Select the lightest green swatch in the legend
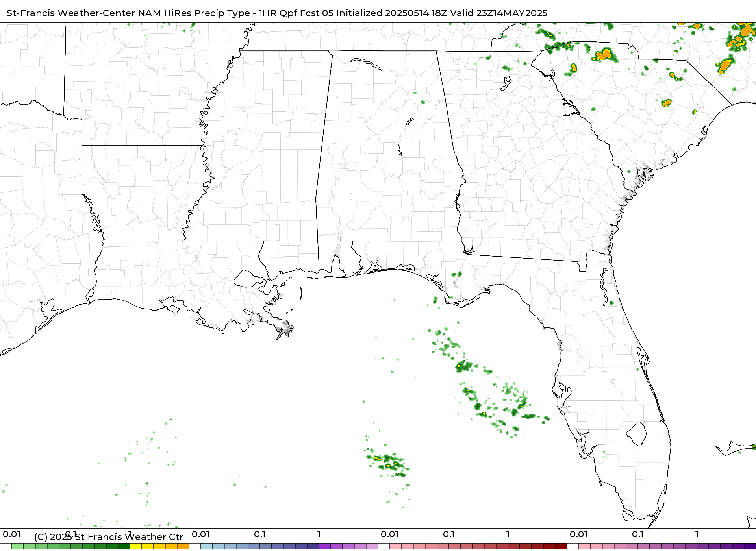Image resolution: width=756 pixels, height=551 pixels. coord(18,546)
